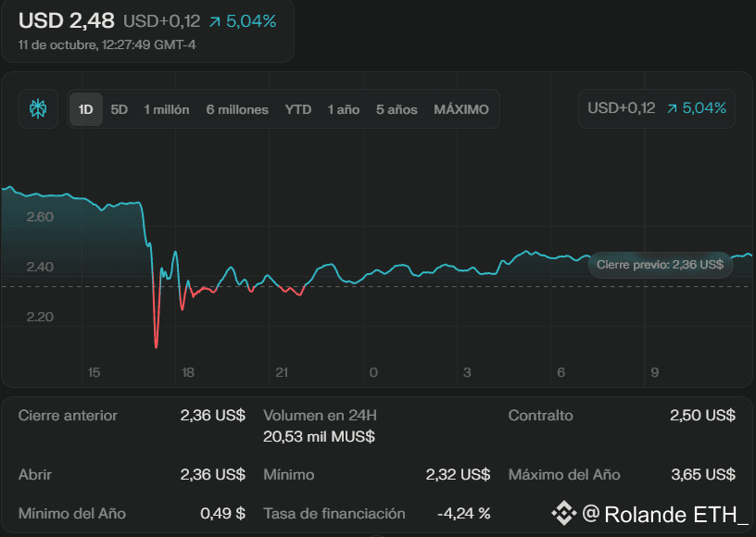Screen dimensions: 756x537
Task: Choose the 1 millón range tab
Action: coord(167,109)
